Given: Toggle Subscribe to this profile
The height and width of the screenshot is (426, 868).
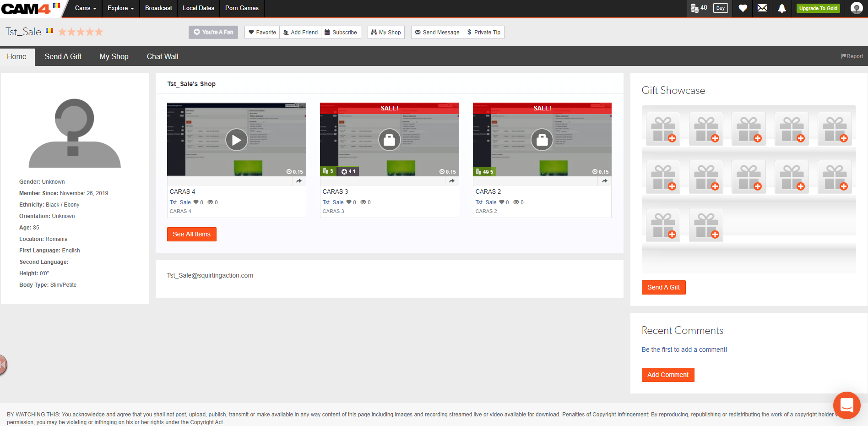Looking at the screenshot, I should coord(341,33).
